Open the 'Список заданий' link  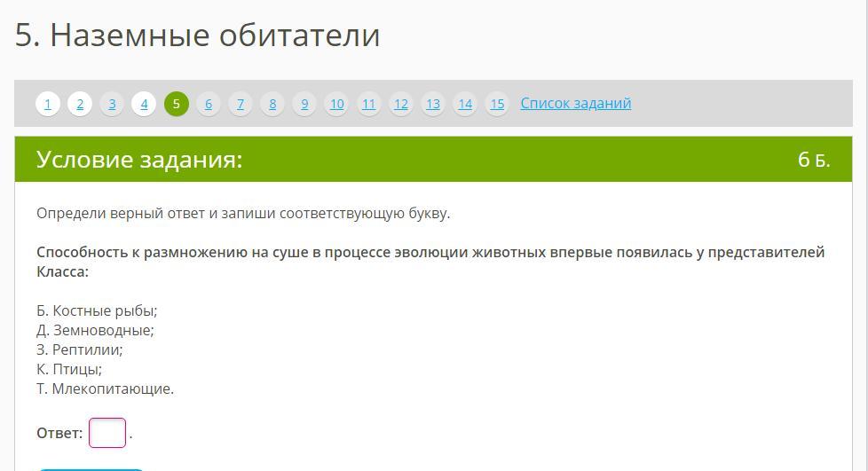pyautogui.click(x=576, y=104)
